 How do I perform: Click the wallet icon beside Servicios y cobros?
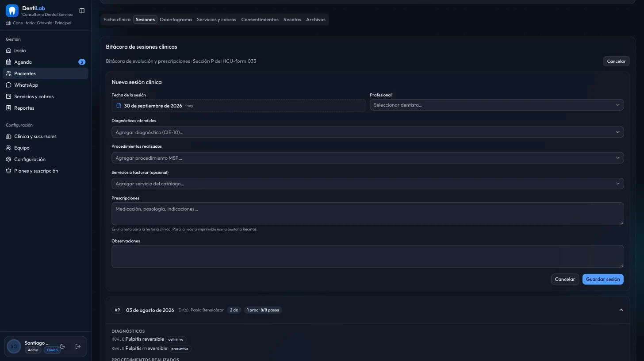click(8, 96)
